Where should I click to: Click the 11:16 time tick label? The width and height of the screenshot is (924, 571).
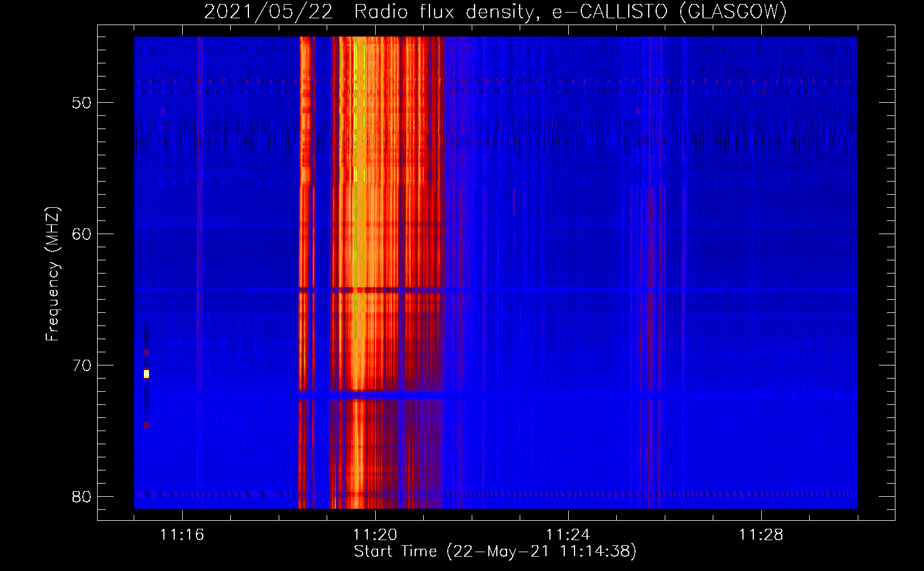(x=182, y=534)
